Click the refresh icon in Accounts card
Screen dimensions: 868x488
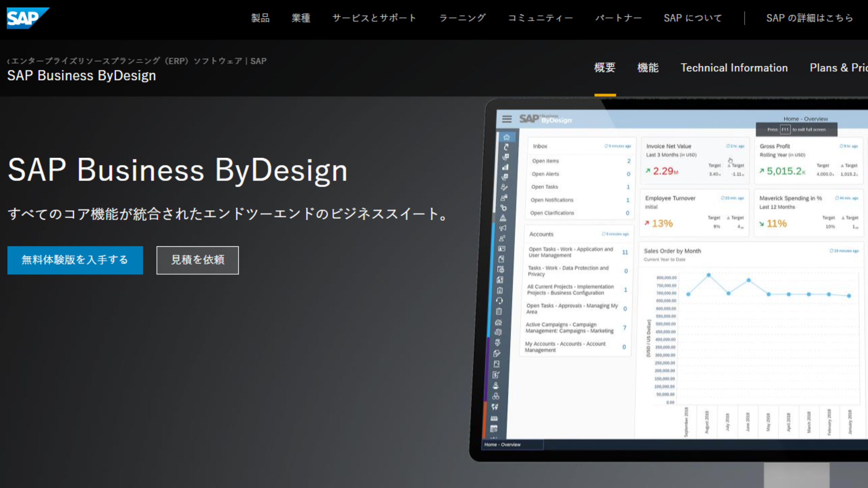click(603, 234)
